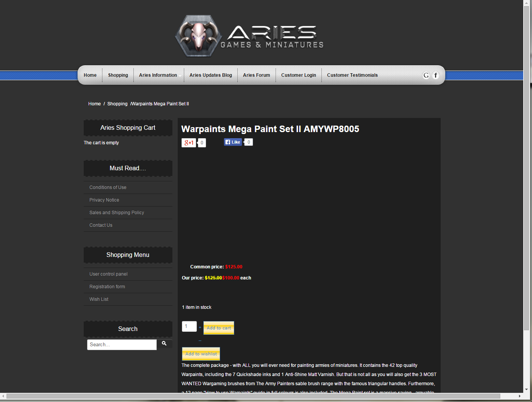Screen dimensions: 532x402
Task: Open the Aries Updates Blog page
Action: click(211, 75)
